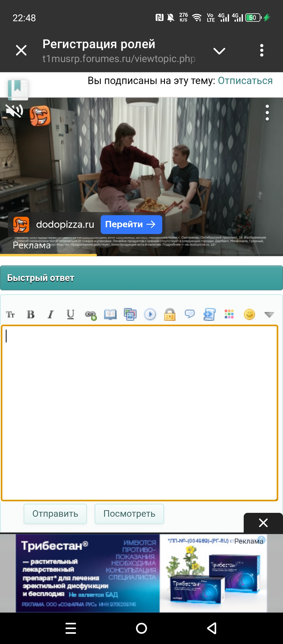Insert an image using the pictures icon
This screenshot has width=283, height=644.
click(130, 314)
